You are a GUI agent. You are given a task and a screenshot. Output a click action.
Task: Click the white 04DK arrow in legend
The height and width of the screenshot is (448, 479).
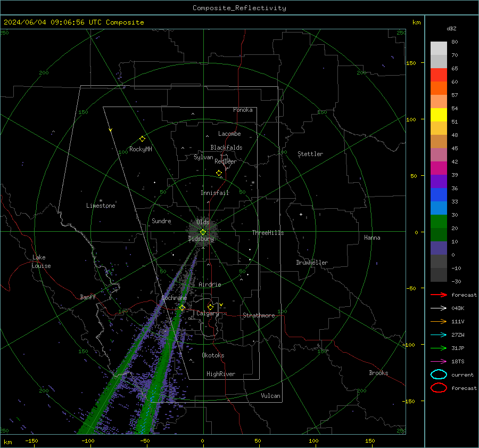(x=439, y=308)
